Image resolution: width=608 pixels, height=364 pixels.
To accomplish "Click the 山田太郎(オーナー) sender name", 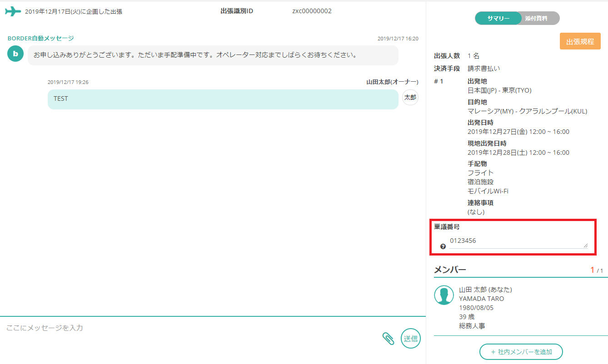I will click(392, 82).
